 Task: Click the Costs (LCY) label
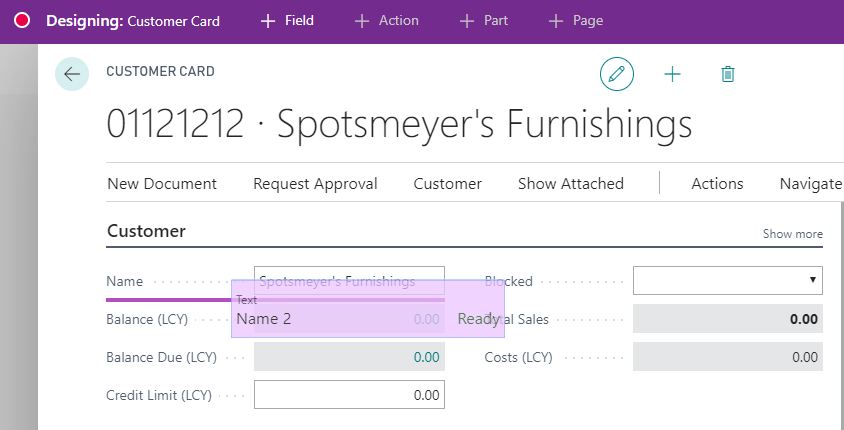click(518, 357)
